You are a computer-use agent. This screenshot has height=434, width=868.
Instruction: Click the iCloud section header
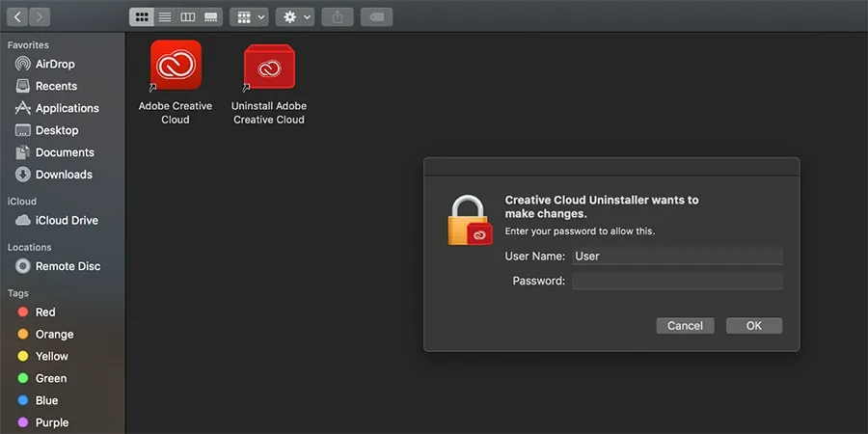pos(22,202)
